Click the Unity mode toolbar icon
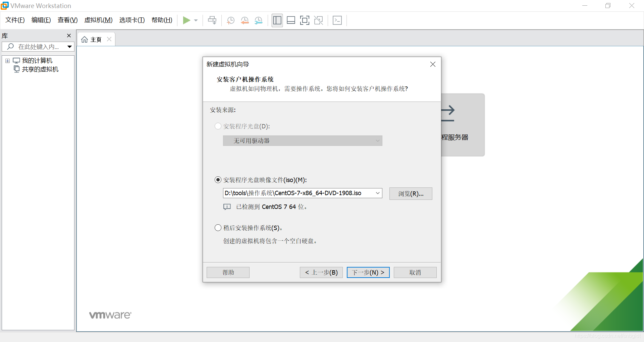The width and height of the screenshot is (644, 342). 318,20
